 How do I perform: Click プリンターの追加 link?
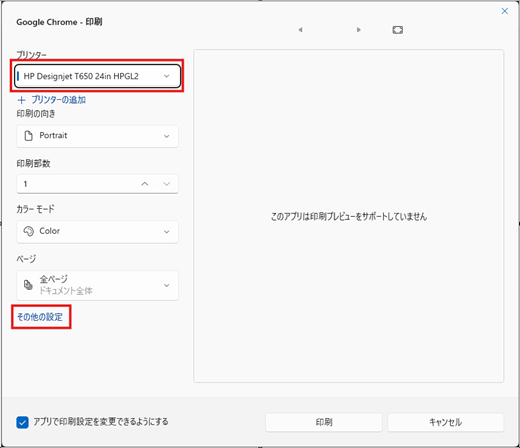[59, 100]
